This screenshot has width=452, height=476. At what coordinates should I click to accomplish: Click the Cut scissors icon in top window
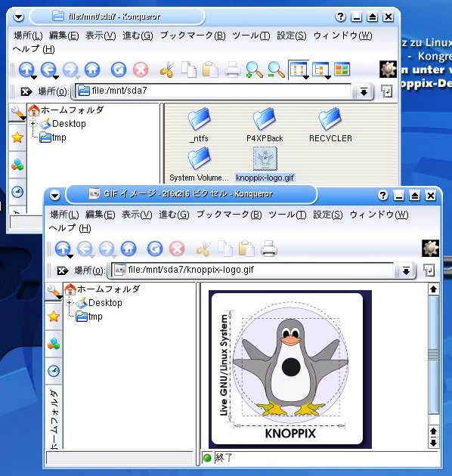167,70
